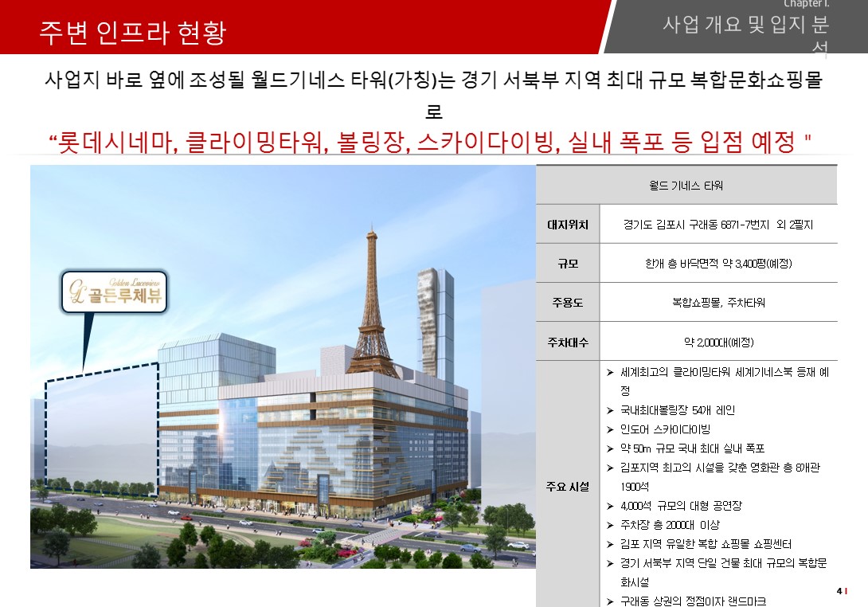Click the bullet about 경기 서북부 지역 단일 건물
The image size is (868, 607).
[717, 572]
